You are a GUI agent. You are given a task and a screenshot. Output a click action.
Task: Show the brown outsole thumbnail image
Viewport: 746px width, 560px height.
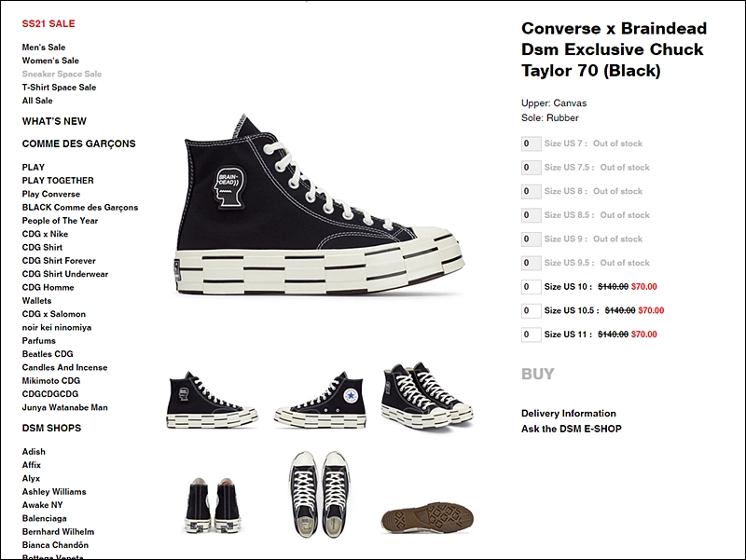(x=427, y=517)
